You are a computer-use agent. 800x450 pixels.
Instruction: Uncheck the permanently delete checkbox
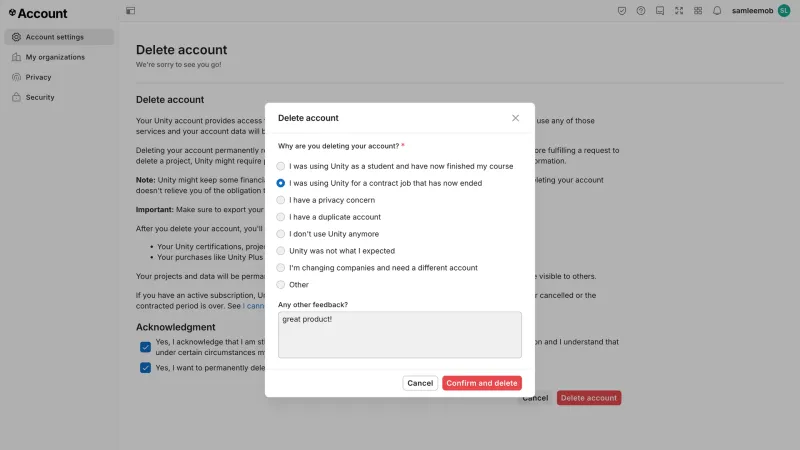145,368
